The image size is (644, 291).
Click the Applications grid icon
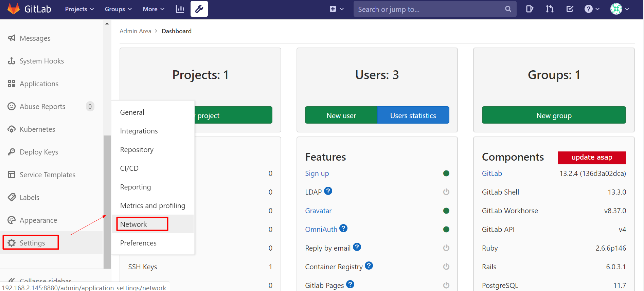12,84
